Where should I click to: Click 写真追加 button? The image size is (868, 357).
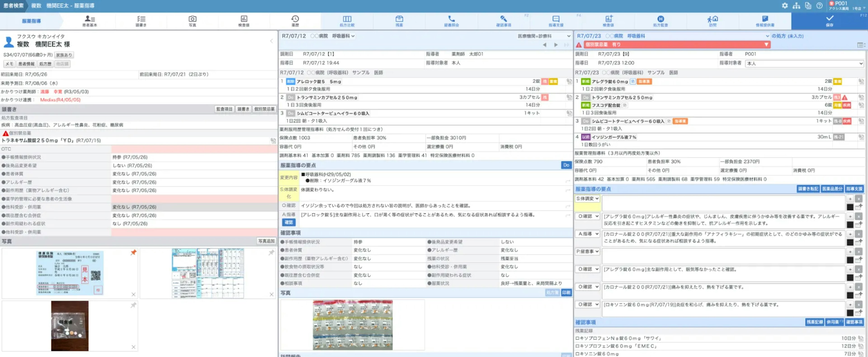266,241
